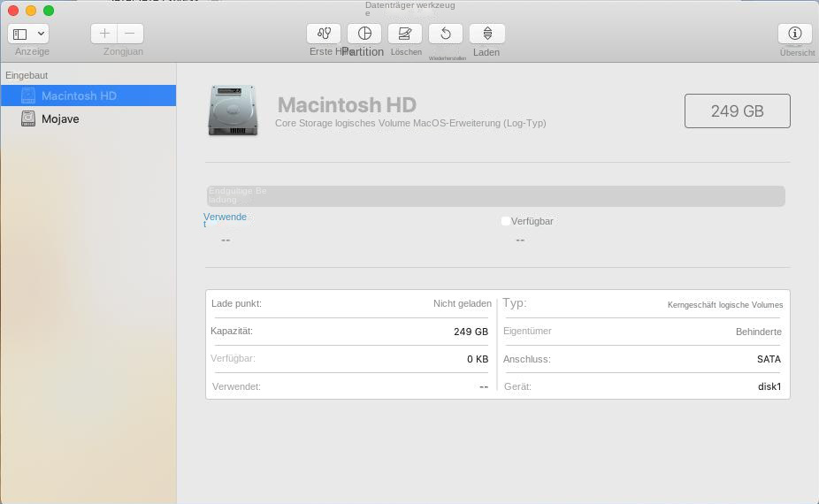This screenshot has width=819, height=504.
Task: Click the Eingebaut sidebar section header
Action: click(27, 75)
